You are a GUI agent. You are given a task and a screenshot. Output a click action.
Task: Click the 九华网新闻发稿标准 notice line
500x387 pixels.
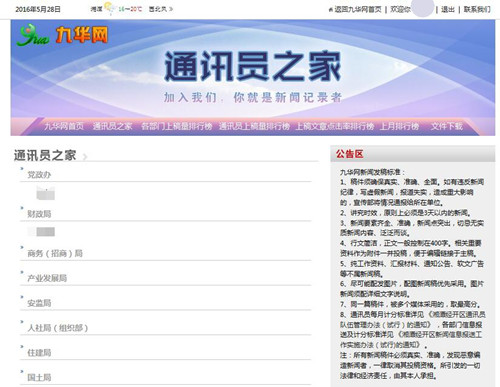372,172
